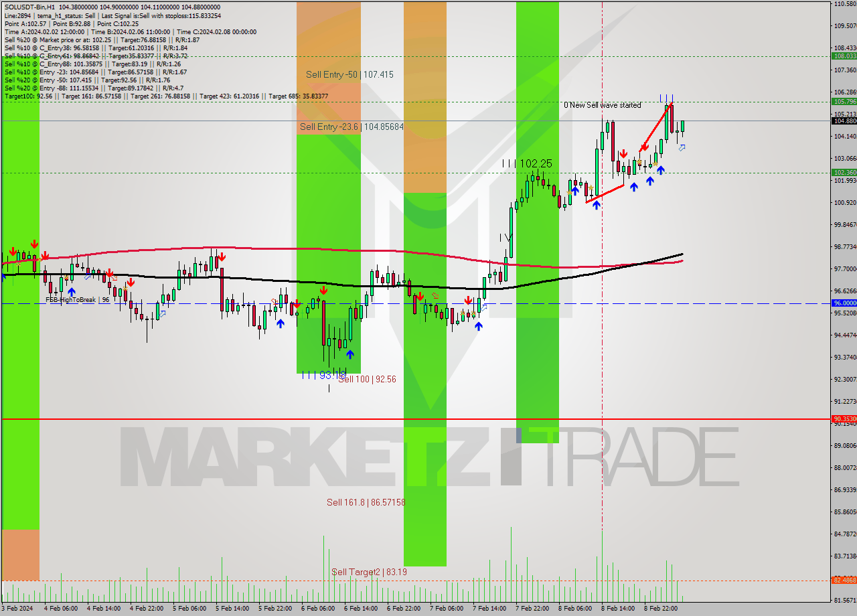Image resolution: width=857 pixels, height=616 pixels.
Task: Click the 8 Feb 22:00 time label
Action: [661, 609]
